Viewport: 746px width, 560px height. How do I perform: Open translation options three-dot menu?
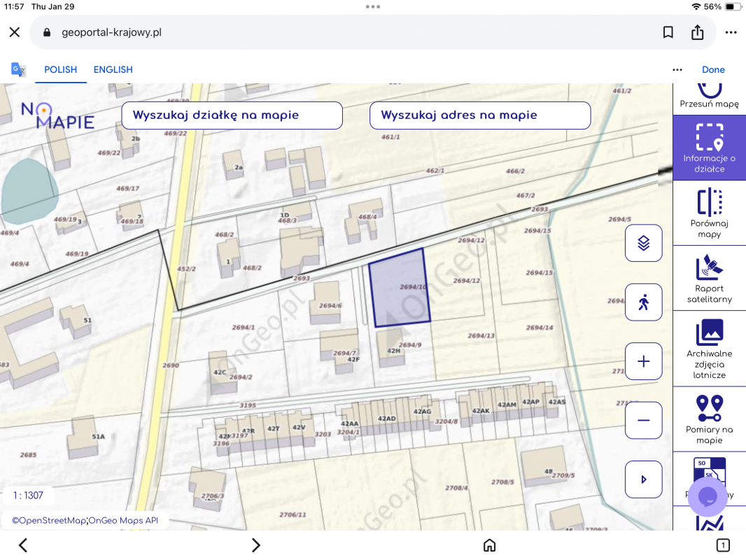(677, 69)
